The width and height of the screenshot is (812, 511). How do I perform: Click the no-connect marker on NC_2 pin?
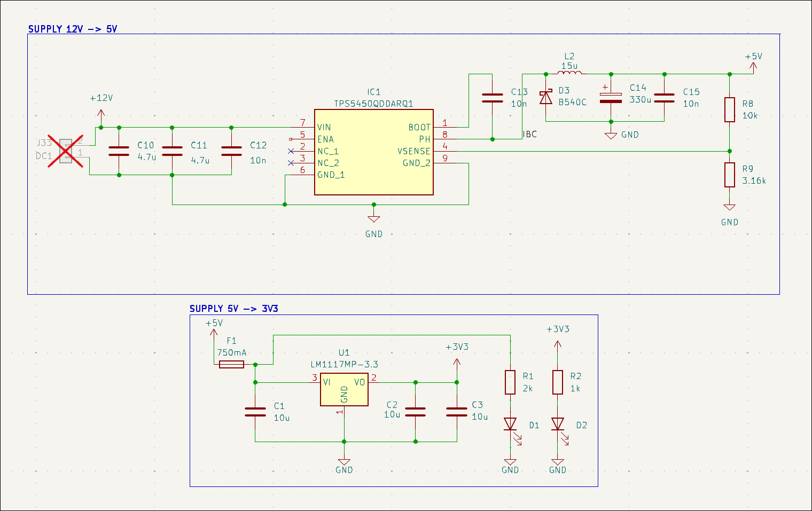click(291, 163)
